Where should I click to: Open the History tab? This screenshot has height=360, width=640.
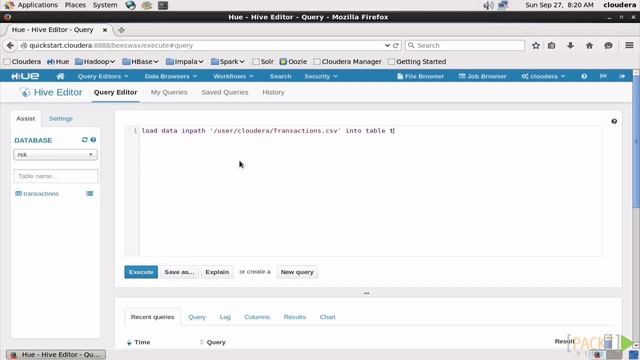pyautogui.click(x=273, y=92)
